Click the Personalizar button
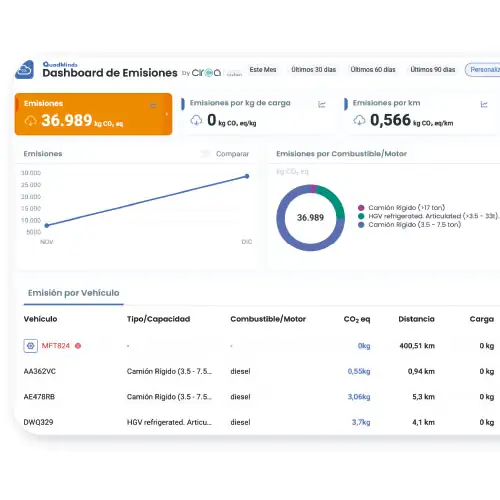 click(x=483, y=70)
